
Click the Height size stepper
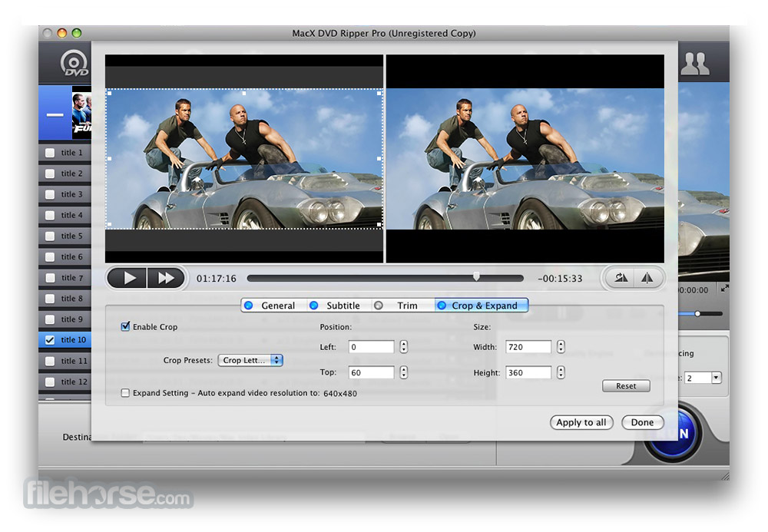point(561,372)
